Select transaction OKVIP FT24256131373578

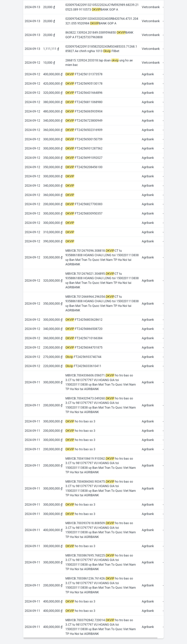point(84,74)
